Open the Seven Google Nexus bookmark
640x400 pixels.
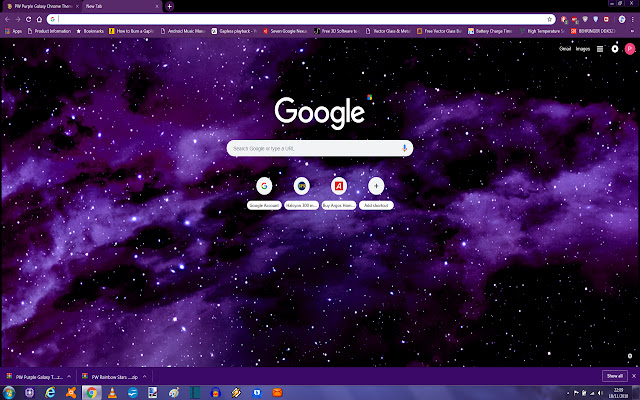(285, 31)
